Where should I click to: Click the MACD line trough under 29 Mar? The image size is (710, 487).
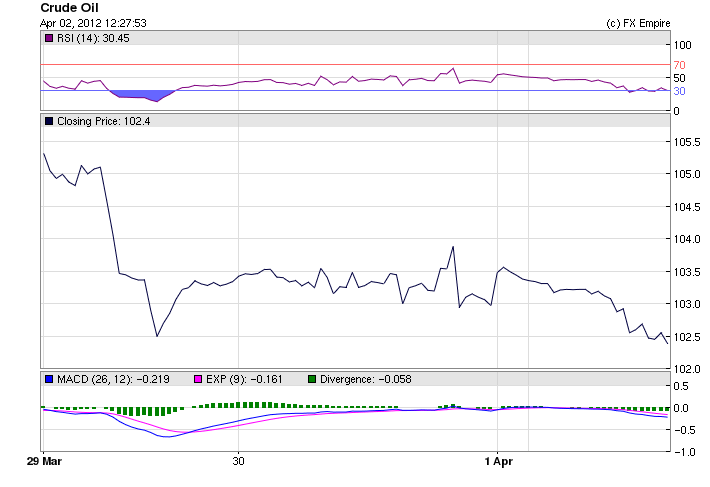tap(166, 437)
